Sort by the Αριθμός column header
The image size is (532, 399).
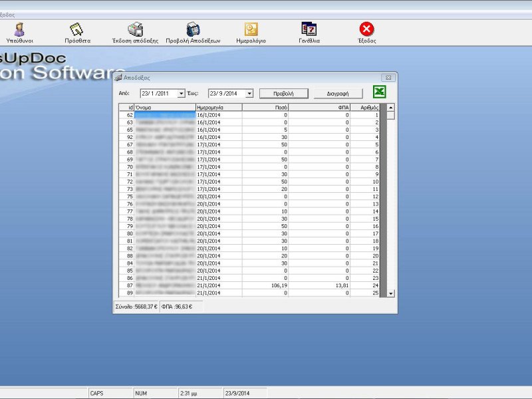pyautogui.click(x=365, y=107)
